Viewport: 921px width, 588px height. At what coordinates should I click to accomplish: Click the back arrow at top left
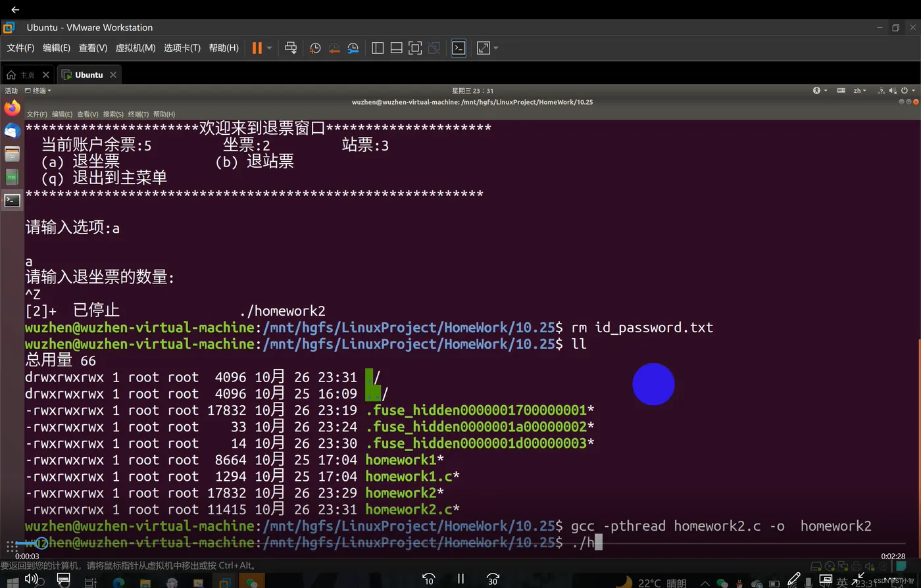pyautogui.click(x=15, y=9)
